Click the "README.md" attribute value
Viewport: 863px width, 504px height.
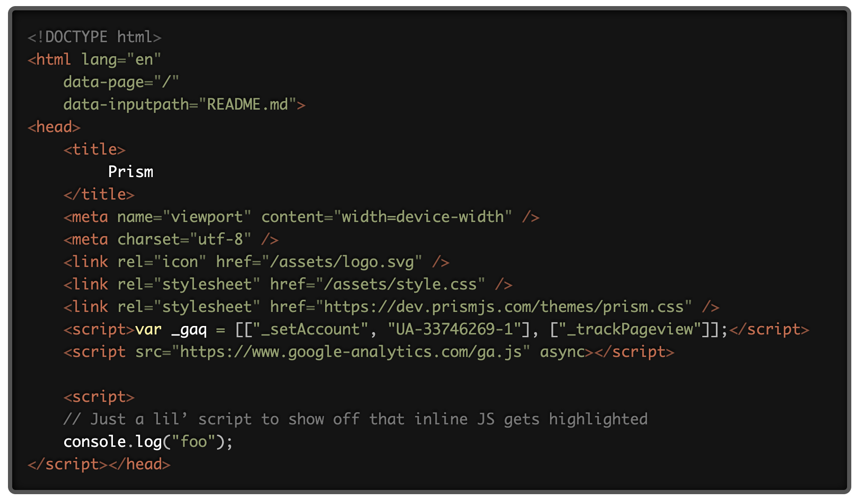tap(247, 104)
